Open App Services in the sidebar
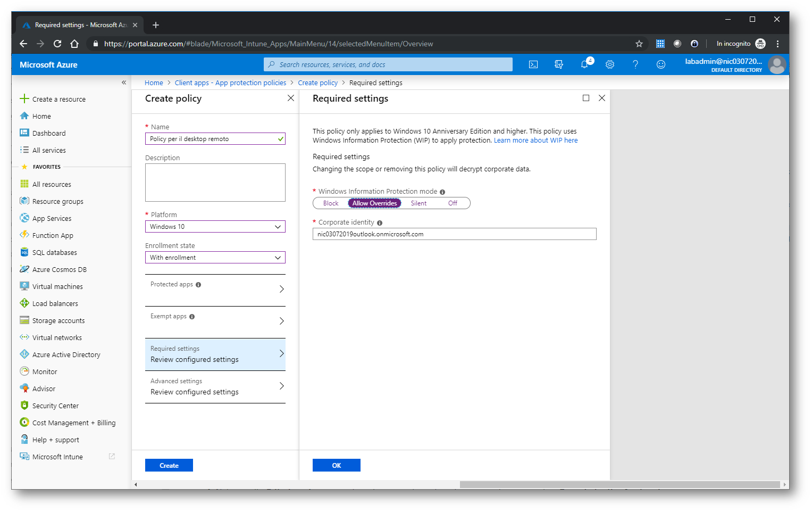 click(52, 218)
